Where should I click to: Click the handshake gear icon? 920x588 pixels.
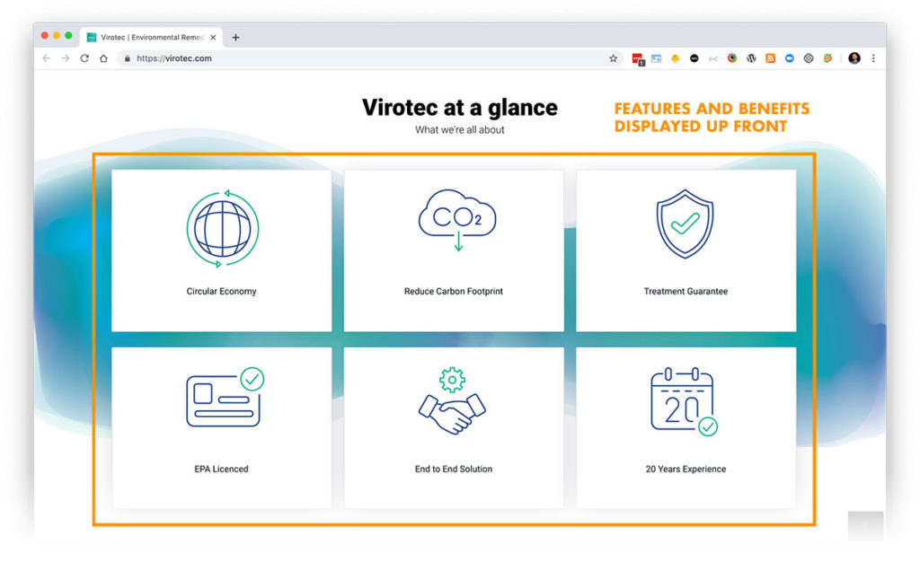[452, 401]
